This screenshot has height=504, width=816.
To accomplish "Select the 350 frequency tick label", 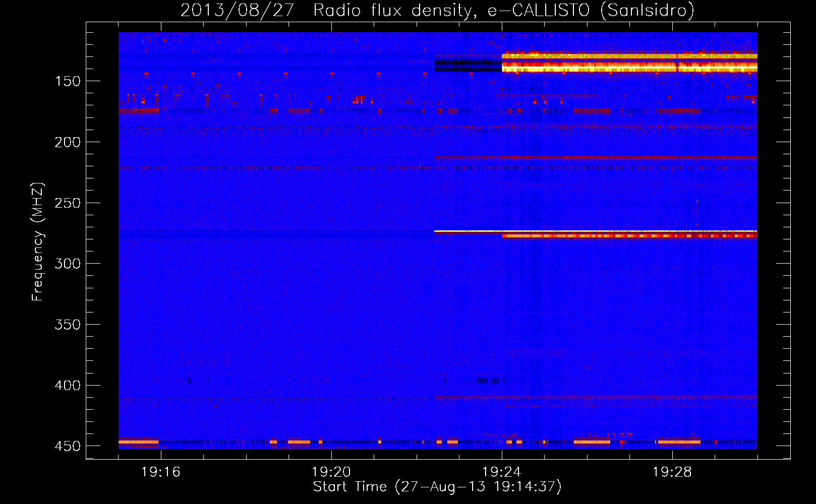I will point(68,325).
